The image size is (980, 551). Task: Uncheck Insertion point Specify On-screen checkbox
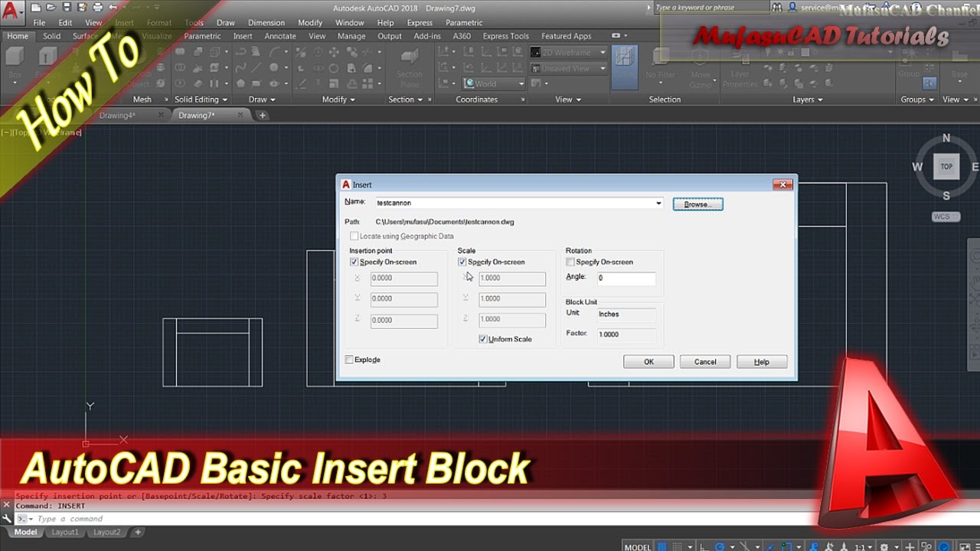click(354, 262)
